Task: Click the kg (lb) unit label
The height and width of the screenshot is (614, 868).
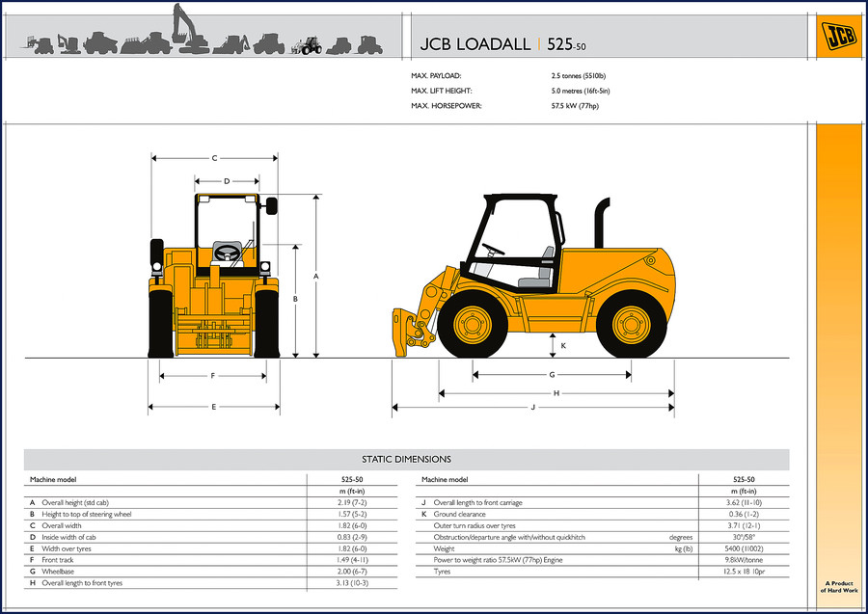Action: tap(683, 548)
